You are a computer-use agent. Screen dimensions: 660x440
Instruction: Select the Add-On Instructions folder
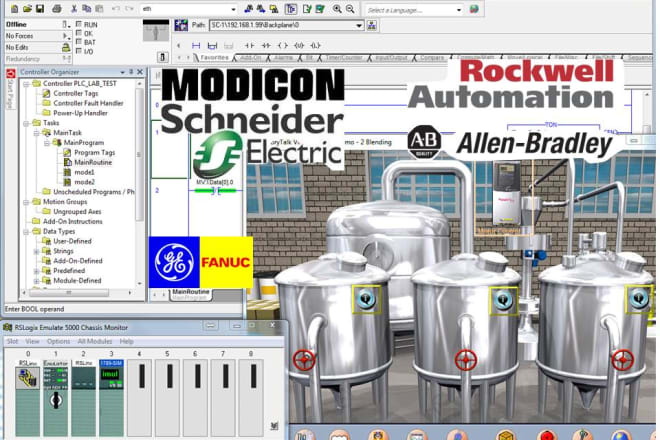(x=67, y=221)
